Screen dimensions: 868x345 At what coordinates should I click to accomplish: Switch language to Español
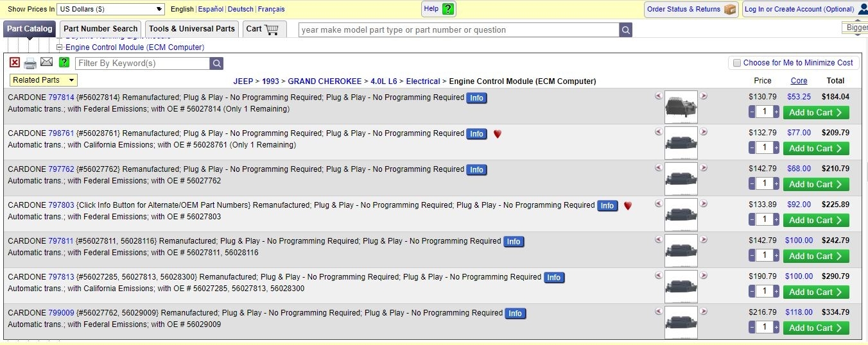pyautogui.click(x=211, y=9)
